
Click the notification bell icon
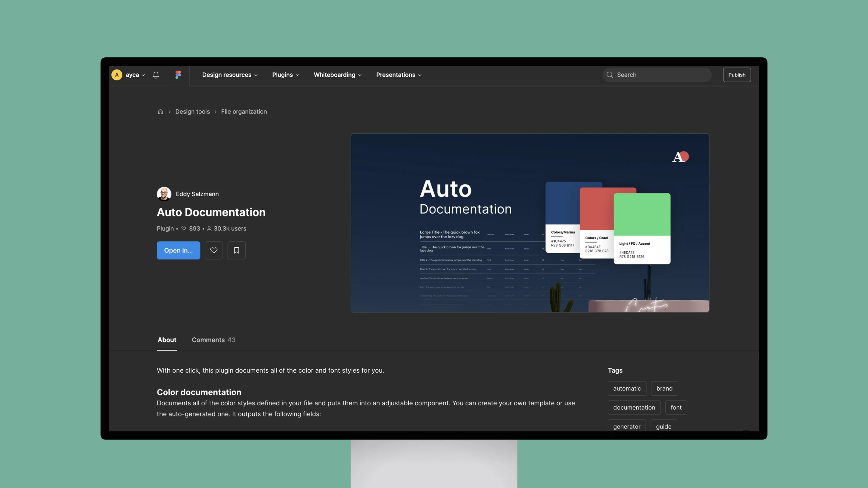156,75
